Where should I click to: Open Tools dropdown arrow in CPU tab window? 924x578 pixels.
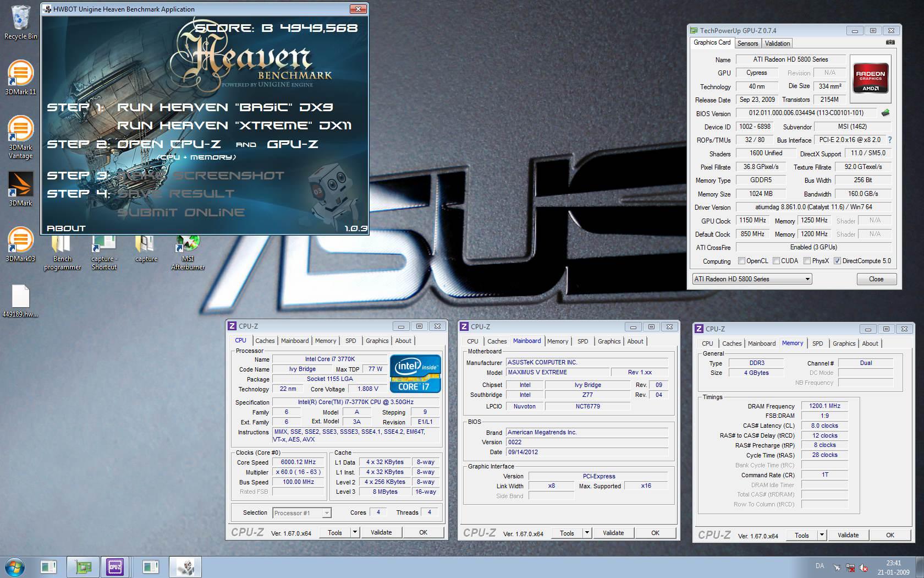point(355,532)
